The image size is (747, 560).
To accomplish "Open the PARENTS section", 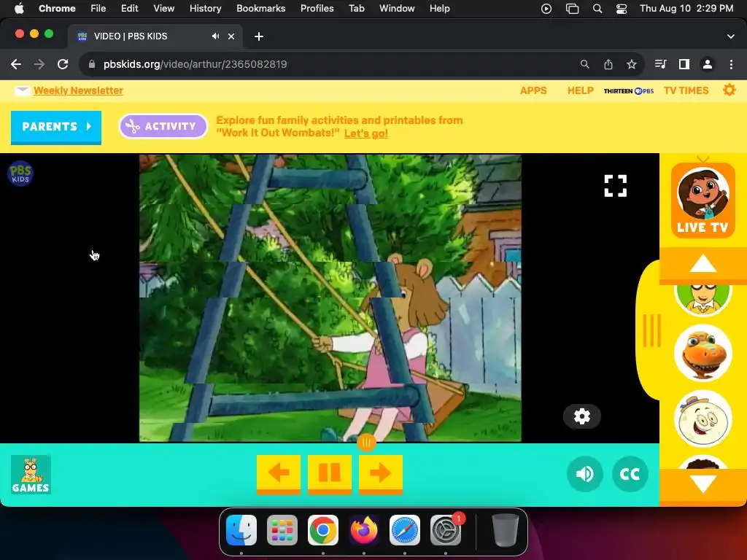I will (56, 127).
